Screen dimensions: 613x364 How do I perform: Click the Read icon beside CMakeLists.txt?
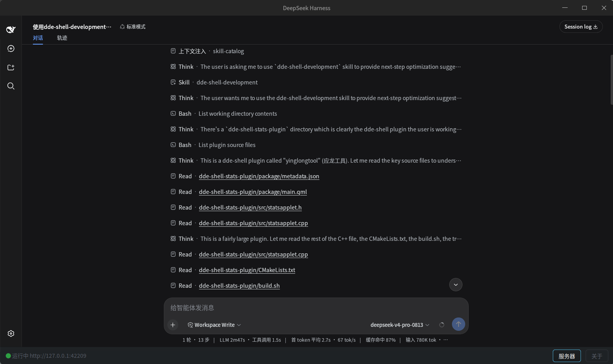coord(173,270)
